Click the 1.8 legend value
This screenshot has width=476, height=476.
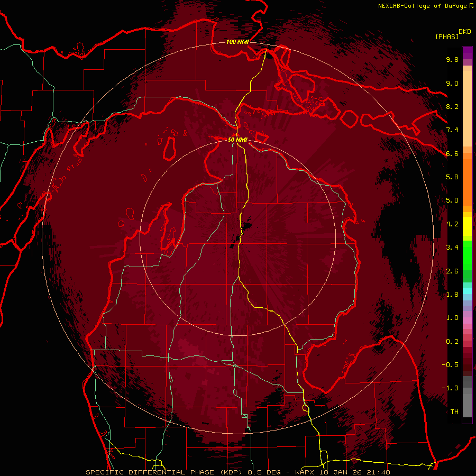pyautogui.click(x=452, y=295)
